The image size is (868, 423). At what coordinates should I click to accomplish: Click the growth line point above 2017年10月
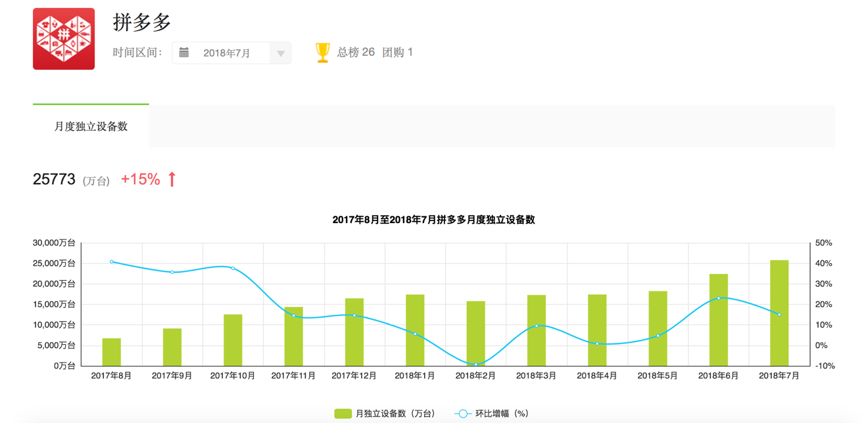(233, 268)
